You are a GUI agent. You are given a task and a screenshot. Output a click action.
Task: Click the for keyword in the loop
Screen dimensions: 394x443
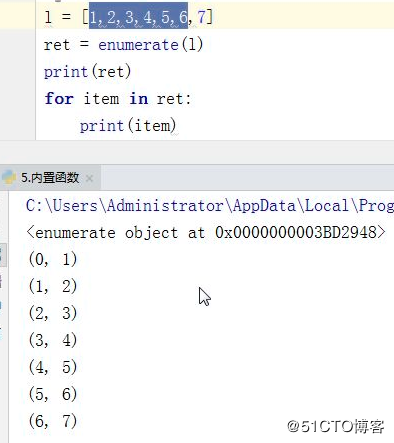[59, 99]
